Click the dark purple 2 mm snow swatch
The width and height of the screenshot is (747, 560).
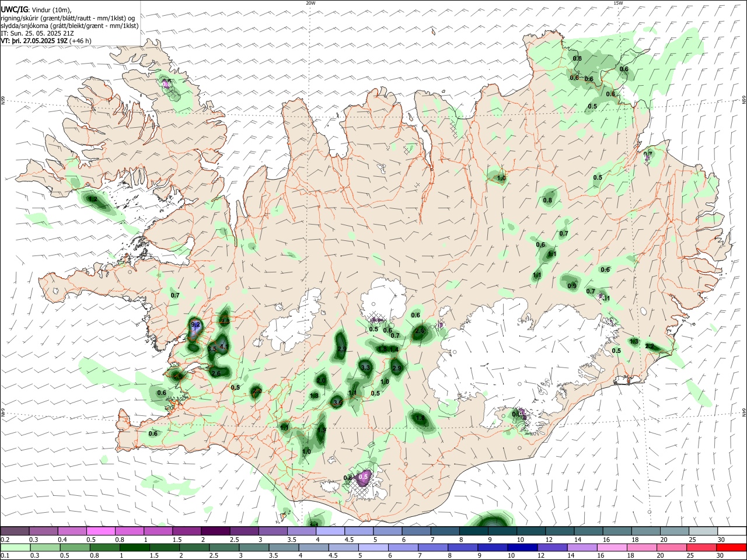pos(215,531)
